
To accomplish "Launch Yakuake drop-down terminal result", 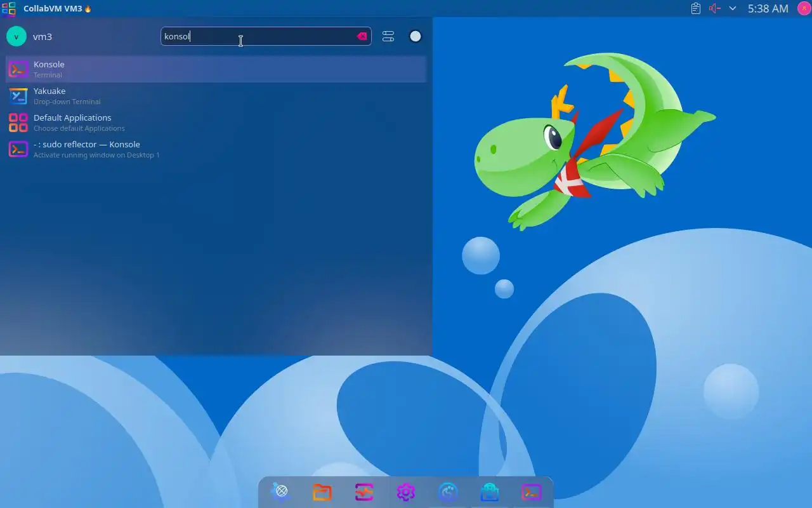I will pyautogui.click(x=216, y=95).
